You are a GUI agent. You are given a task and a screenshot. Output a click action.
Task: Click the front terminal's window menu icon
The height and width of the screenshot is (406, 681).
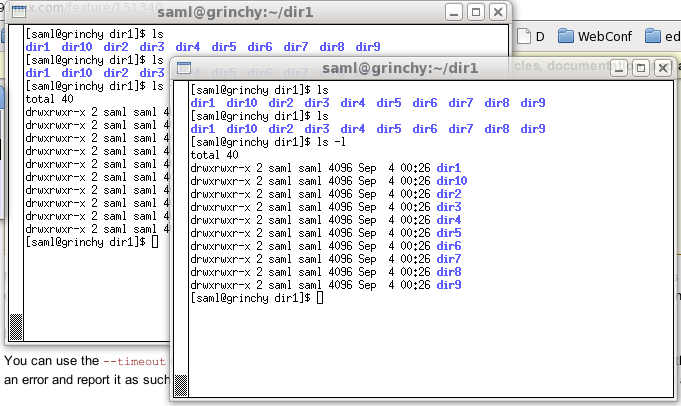184,68
